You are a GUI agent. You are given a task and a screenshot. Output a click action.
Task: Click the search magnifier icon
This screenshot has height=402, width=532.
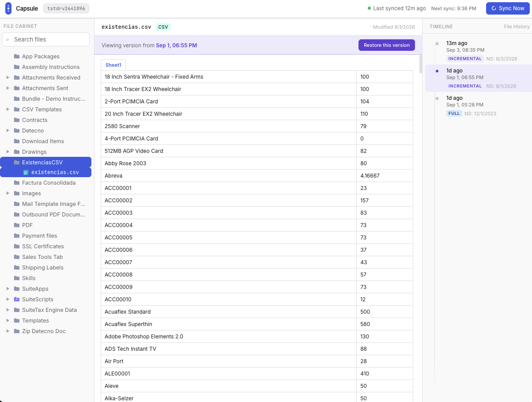(8, 39)
